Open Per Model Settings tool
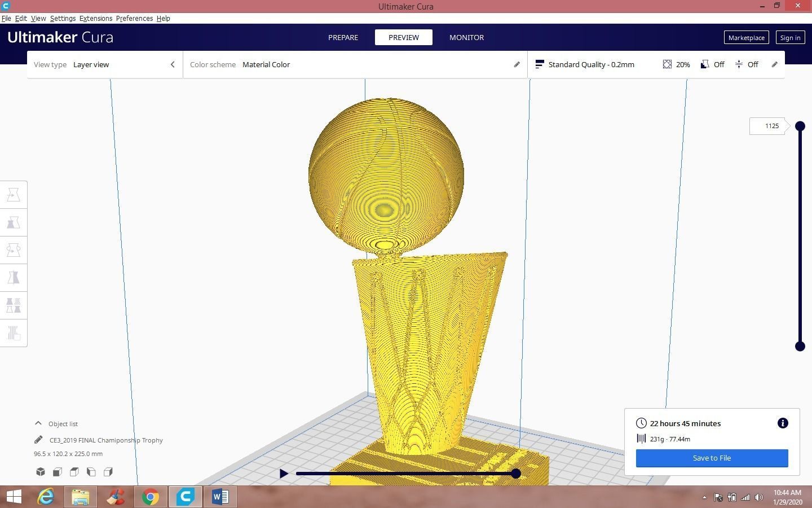The image size is (812, 508). [x=14, y=305]
